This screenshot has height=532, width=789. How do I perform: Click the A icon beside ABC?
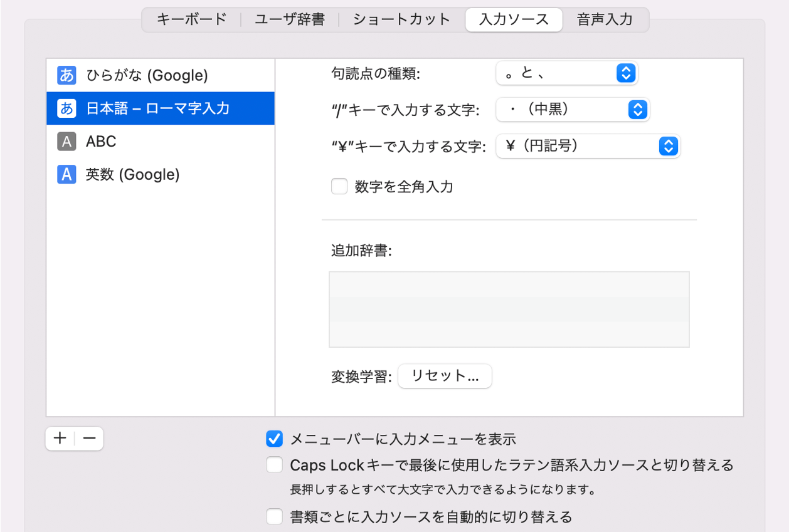tap(66, 141)
